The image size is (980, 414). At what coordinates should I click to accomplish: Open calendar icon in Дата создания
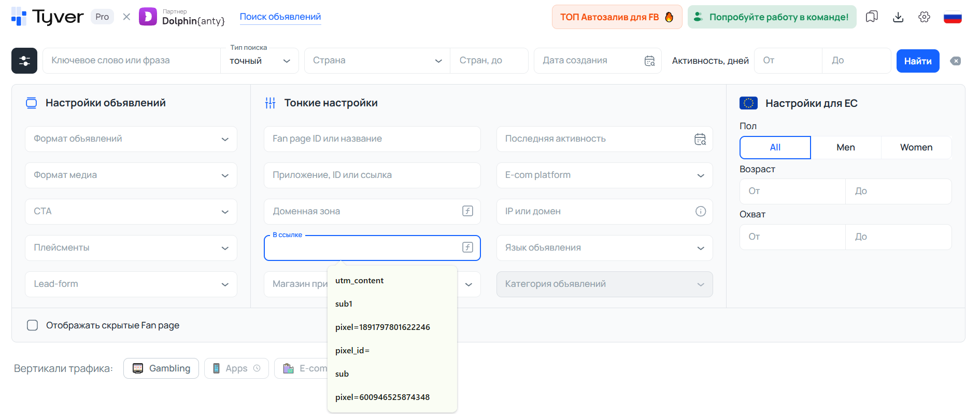click(x=649, y=61)
